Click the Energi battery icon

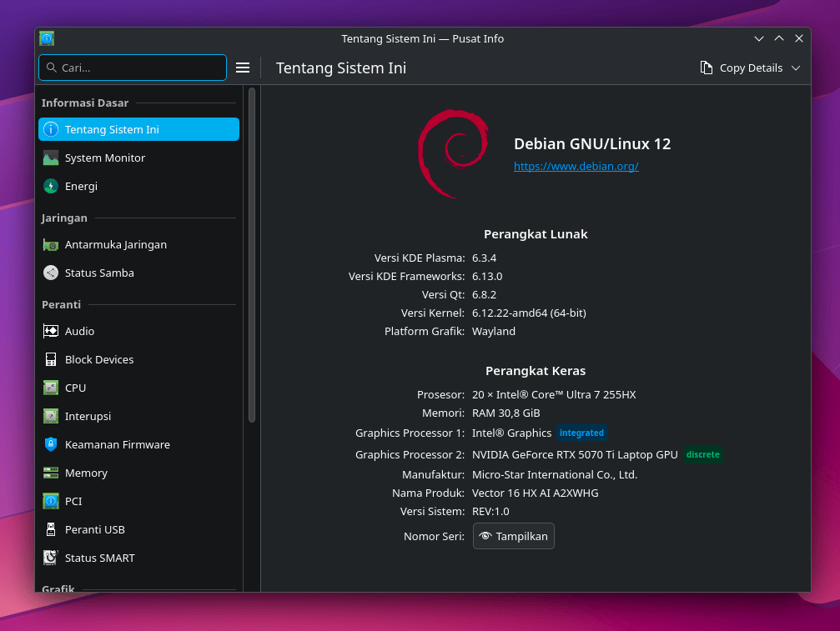click(x=50, y=186)
